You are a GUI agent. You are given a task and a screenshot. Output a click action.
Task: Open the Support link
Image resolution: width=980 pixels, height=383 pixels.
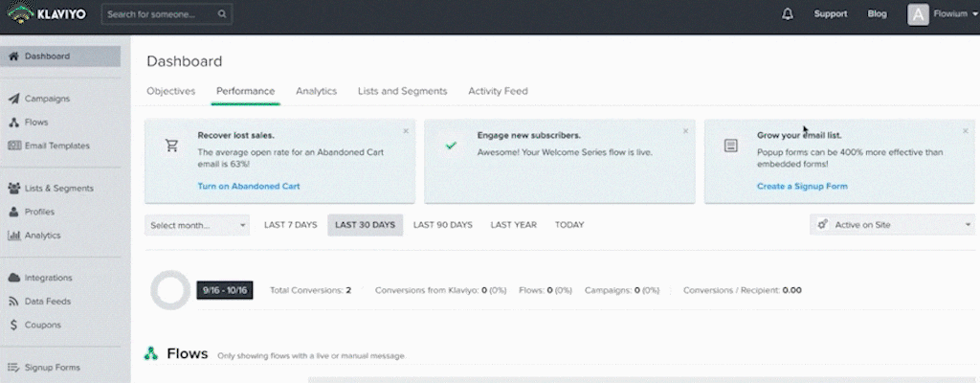point(831,13)
